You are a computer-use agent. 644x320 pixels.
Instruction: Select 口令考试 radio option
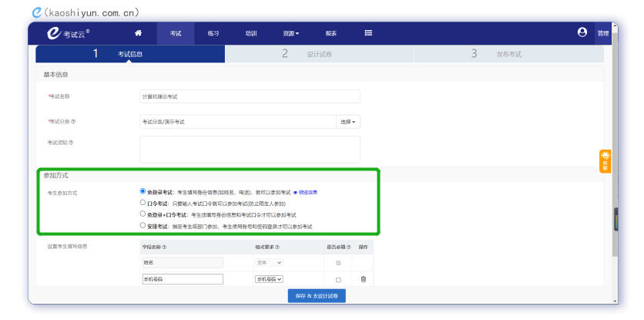click(143, 202)
